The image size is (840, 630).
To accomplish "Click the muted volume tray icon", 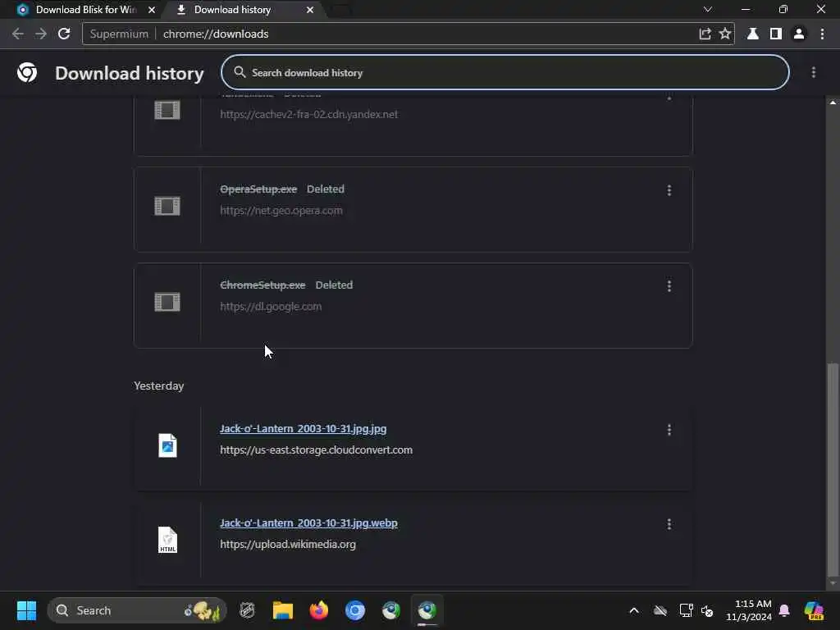I will pyautogui.click(x=707, y=610).
